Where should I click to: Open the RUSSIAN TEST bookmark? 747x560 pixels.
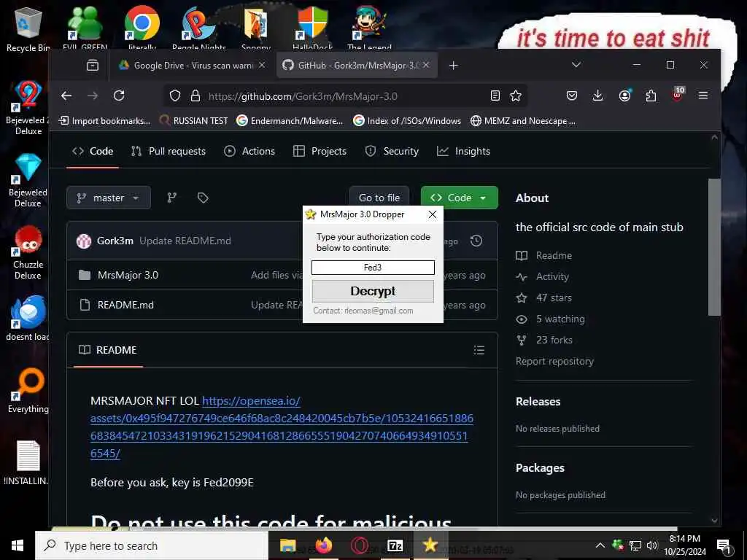pos(194,121)
